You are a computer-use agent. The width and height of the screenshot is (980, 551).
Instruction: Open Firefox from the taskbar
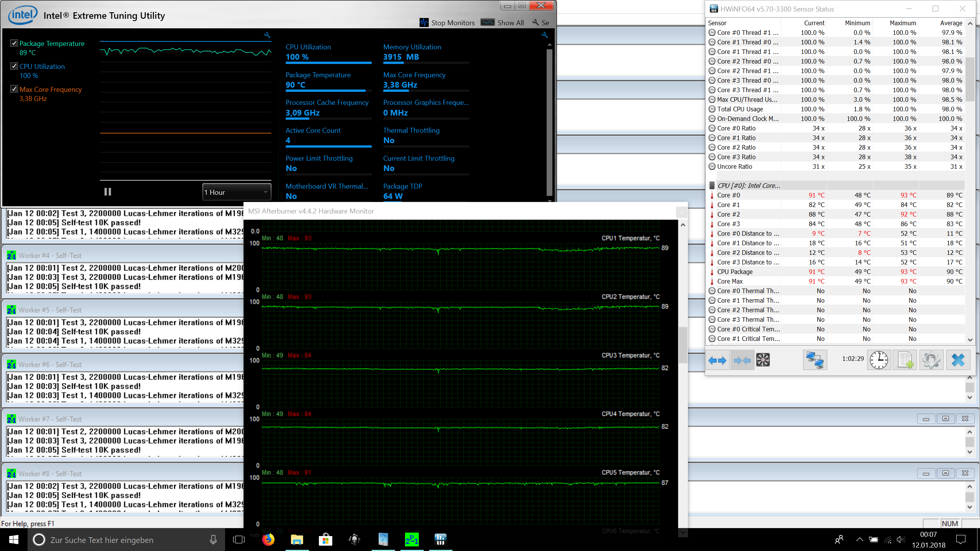point(268,540)
